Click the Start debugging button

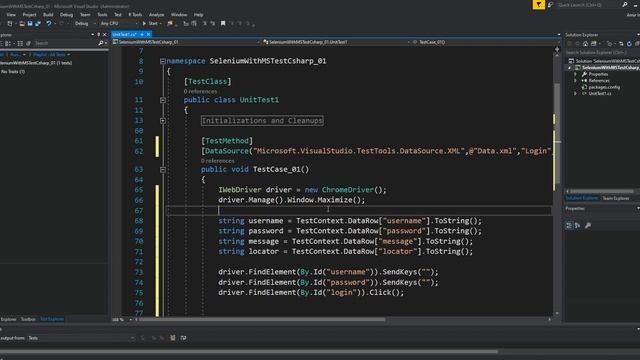(151, 24)
